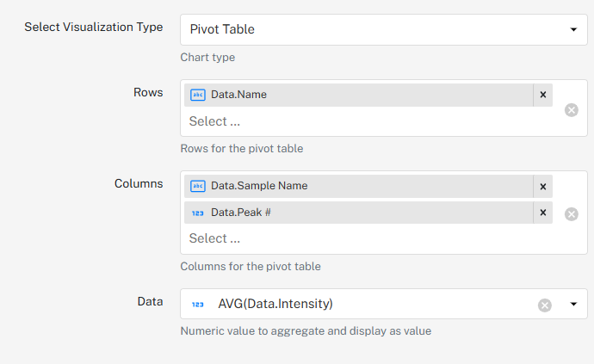Click Columns for the pivot table text

click(251, 266)
